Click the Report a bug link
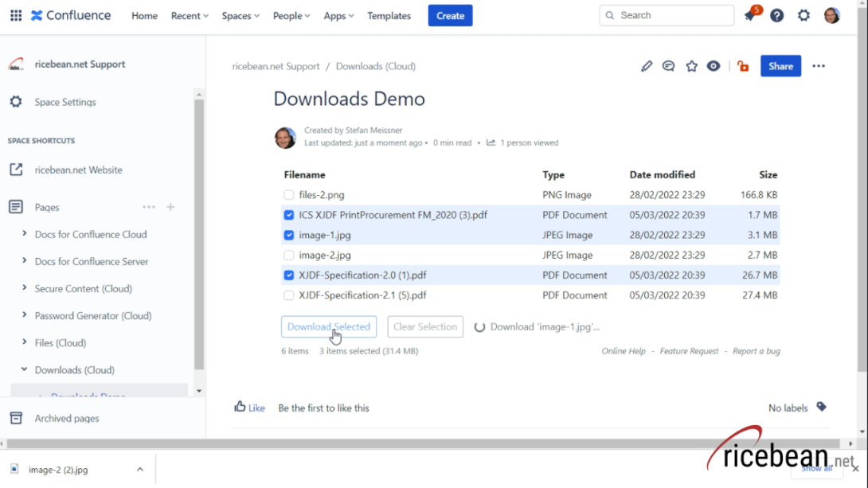 [757, 350]
